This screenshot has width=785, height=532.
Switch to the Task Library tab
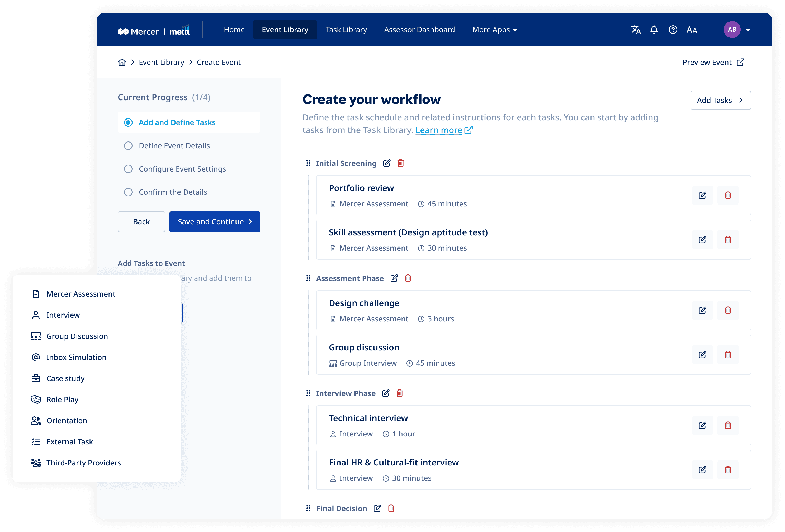click(x=346, y=30)
